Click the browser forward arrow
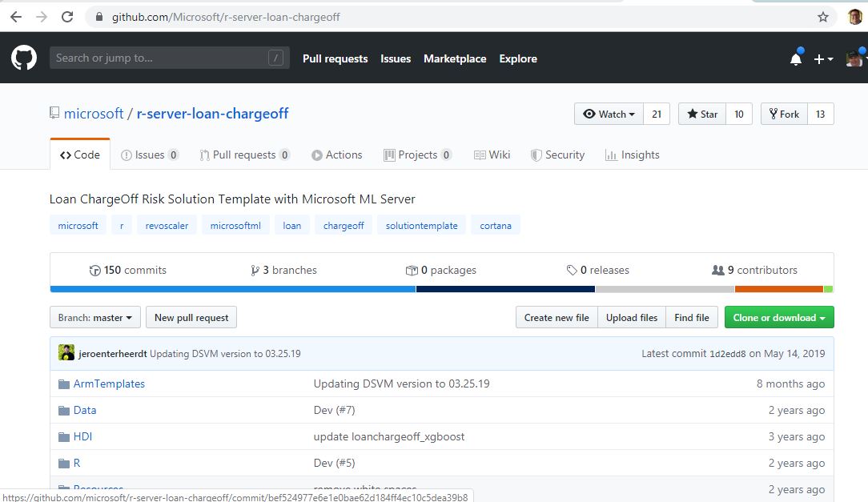Viewport: 868px width, 502px height. [42, 17]
